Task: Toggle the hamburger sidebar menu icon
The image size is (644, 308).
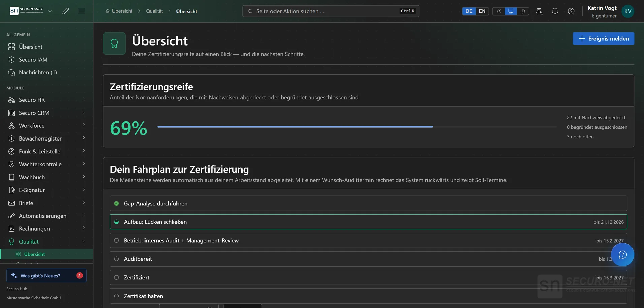Action: (x=82, y=11)
